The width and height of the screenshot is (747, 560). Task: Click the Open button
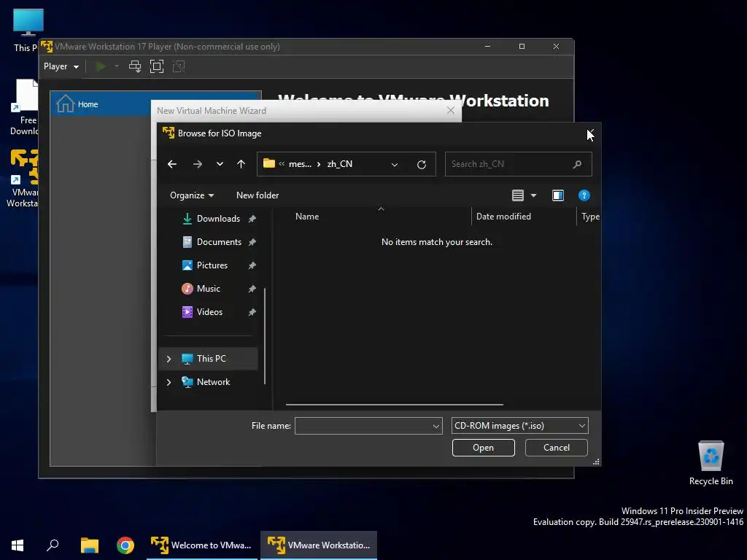[484, 448]
